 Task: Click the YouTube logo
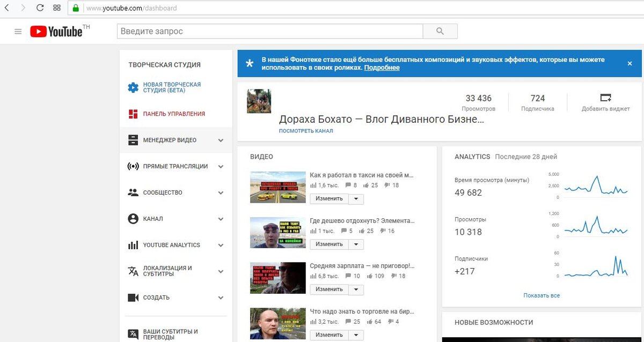56,32
